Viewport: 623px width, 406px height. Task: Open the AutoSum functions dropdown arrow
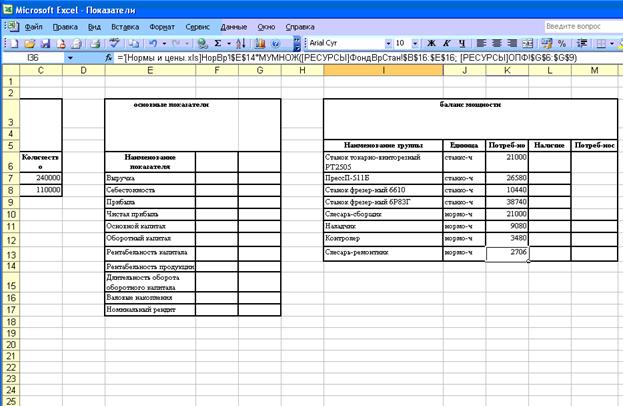pos(229,43)
